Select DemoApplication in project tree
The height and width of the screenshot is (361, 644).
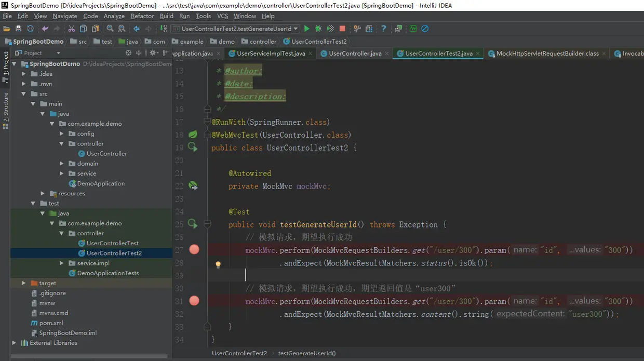point(101,183)
